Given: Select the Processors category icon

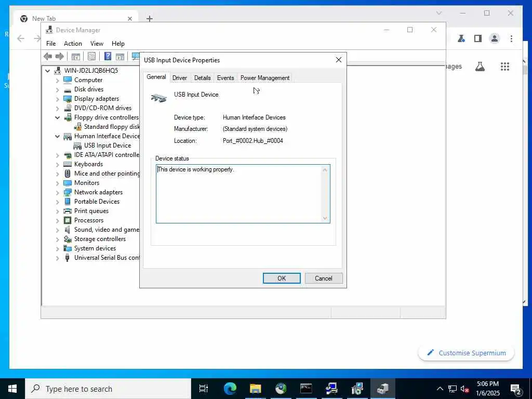Looking at the screenshot, I should coord(68,220).
